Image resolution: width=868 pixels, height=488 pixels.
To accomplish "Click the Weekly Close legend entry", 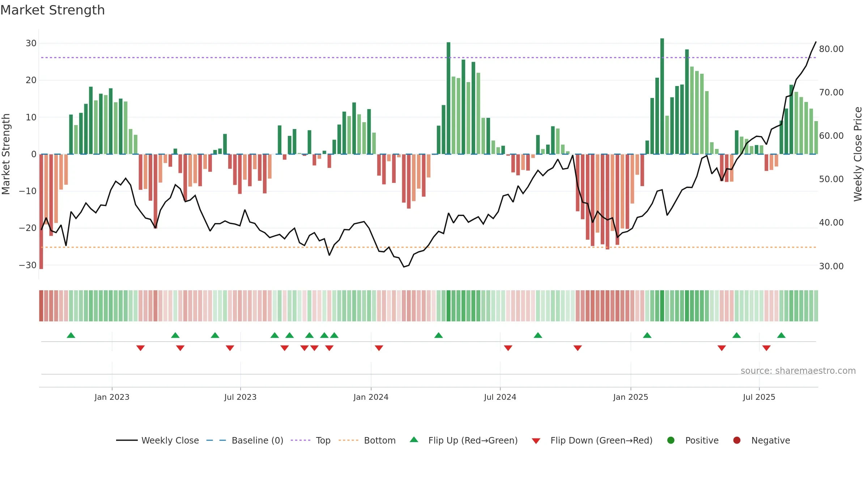I will click(157, 440).
